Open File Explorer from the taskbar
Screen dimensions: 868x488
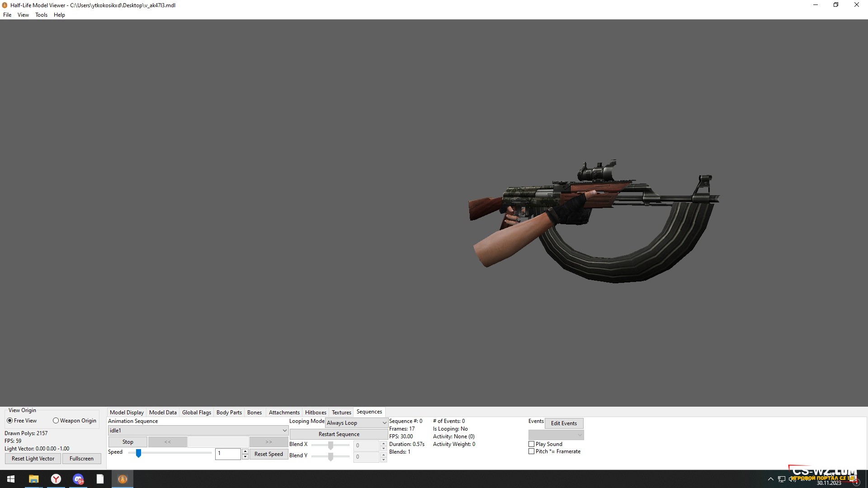point(33,479)
